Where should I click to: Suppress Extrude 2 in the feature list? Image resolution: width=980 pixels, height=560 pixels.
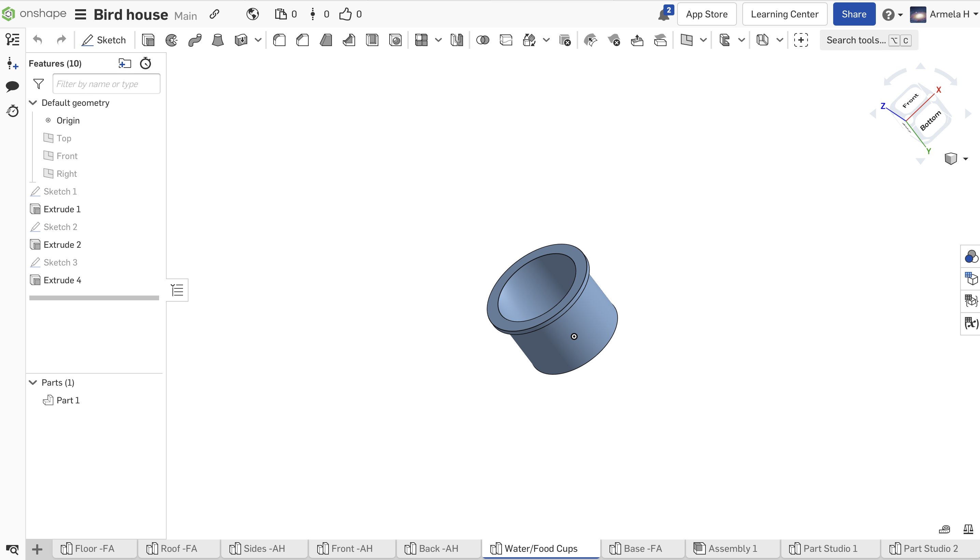click(61, 244)
